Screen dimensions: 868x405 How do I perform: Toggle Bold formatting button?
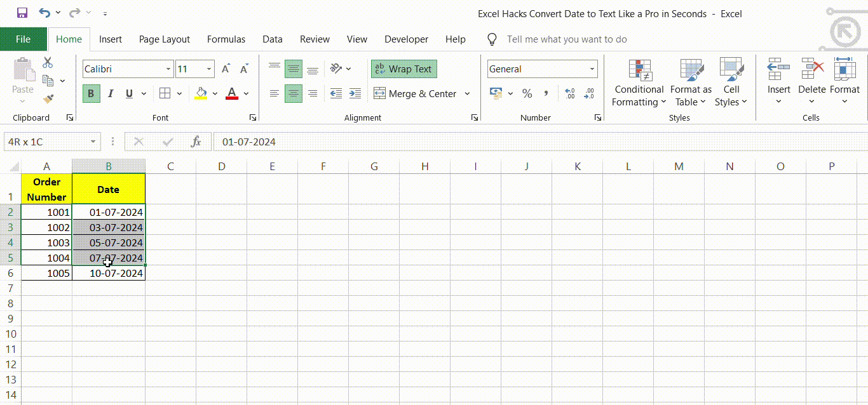91,94
